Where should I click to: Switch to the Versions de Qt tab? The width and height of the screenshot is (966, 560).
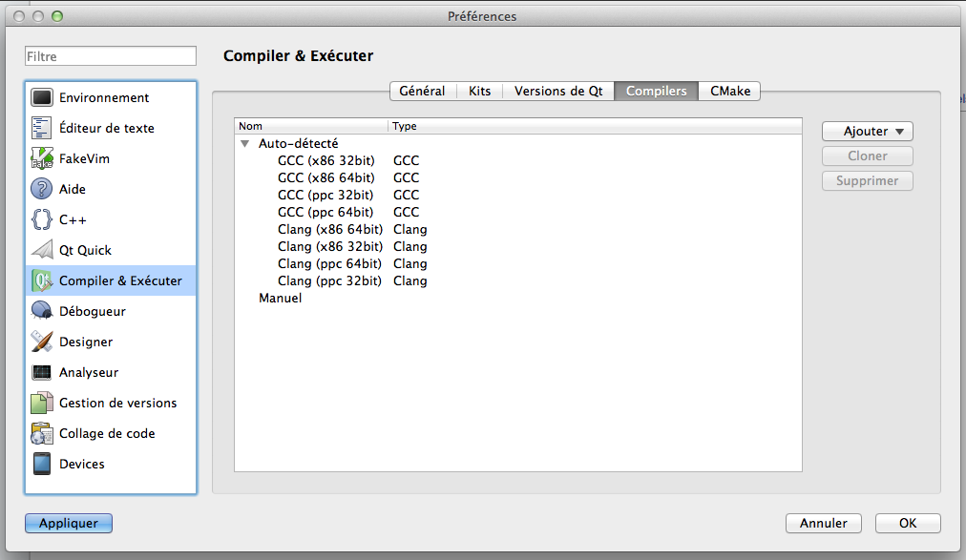557,91
